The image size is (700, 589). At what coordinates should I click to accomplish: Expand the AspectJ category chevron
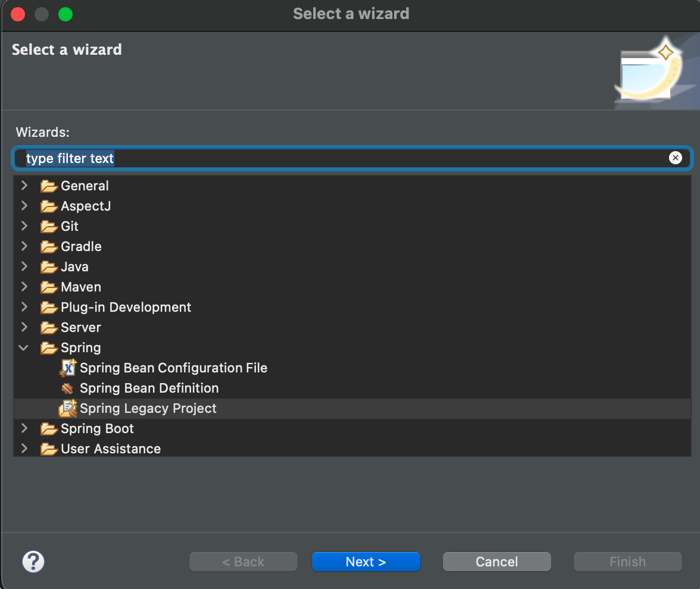tap(24, 206)
